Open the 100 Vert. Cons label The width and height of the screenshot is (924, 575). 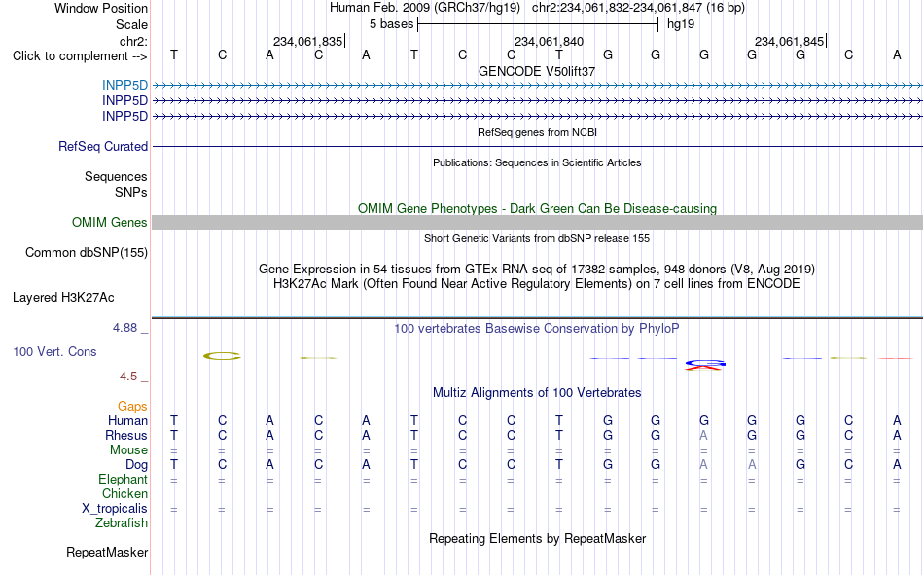54,351
